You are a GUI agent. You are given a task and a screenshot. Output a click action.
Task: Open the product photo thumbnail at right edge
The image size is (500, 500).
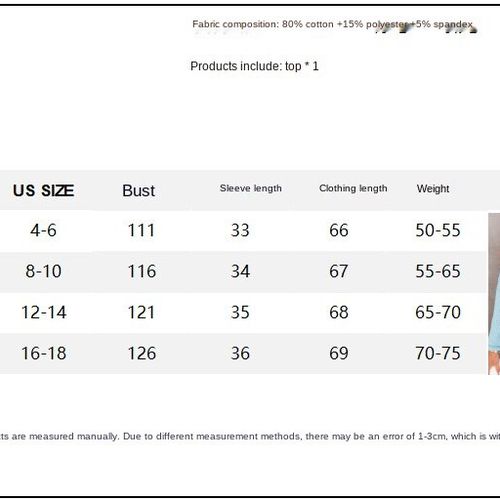tap(494, 294)
